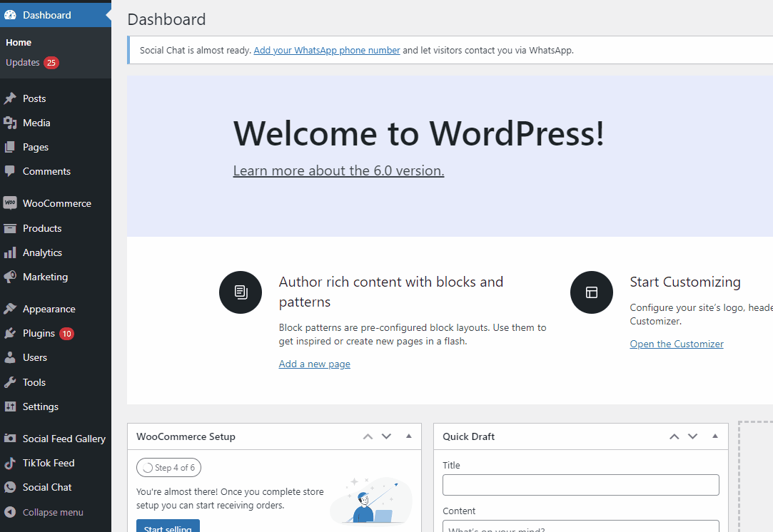Click the round Start Customizing layout icon
Viewport: 773px width, 532px height.
tap(592, 292)
